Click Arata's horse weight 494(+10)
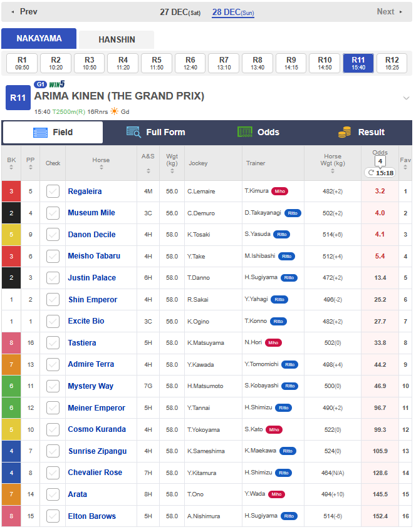 click(333, 494)
